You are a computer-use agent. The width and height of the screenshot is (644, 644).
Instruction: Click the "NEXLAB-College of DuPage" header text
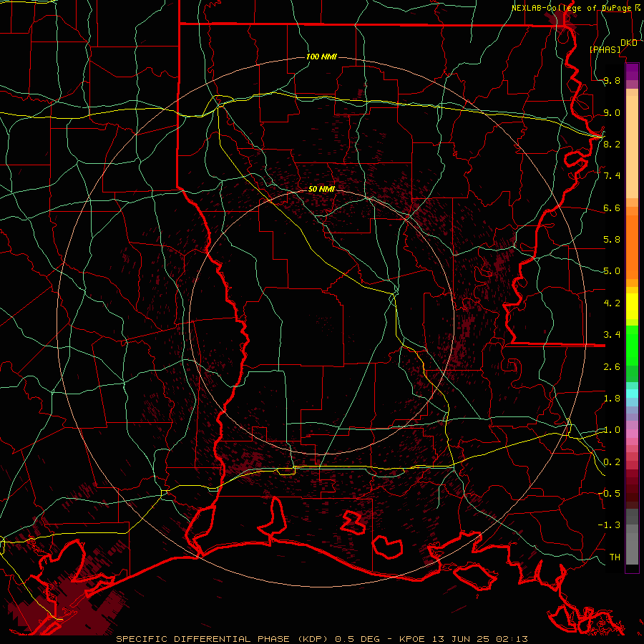coord(571,8)
